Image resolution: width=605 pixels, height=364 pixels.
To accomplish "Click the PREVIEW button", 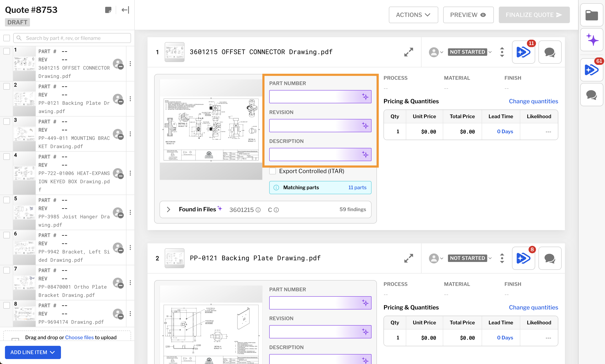I will click(x=468, y=15).
